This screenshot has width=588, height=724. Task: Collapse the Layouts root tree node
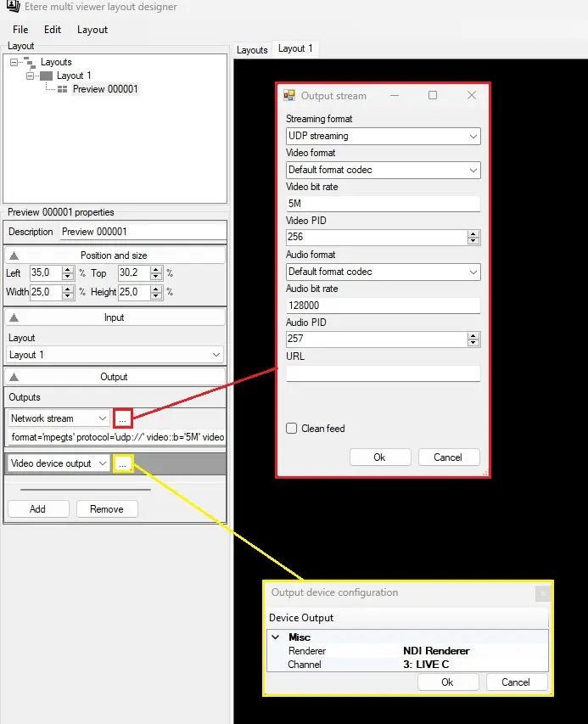[15, 62]
